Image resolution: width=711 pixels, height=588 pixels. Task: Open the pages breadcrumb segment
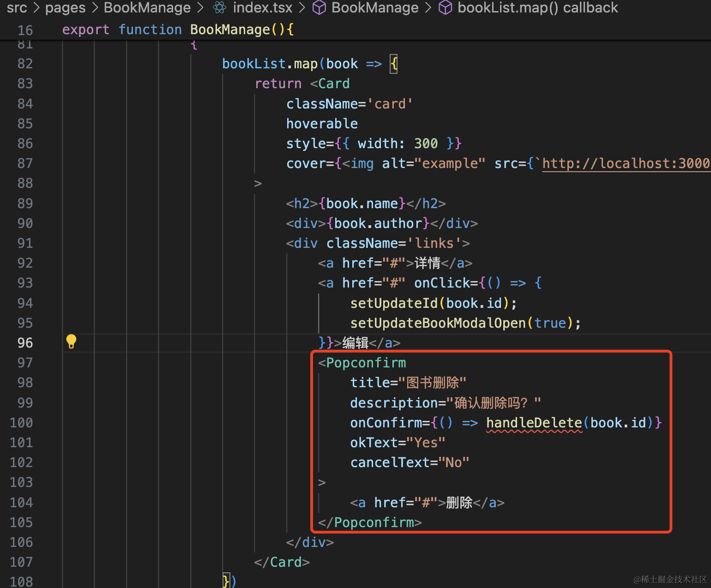(x=65, y=7)
